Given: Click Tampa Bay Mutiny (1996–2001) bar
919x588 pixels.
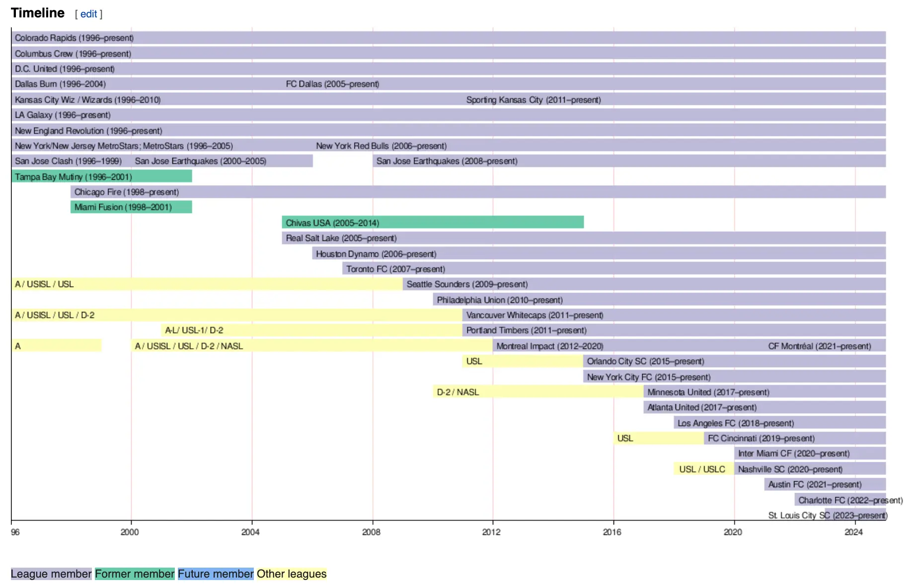Looking at the screenshot, I should [101, 176].
